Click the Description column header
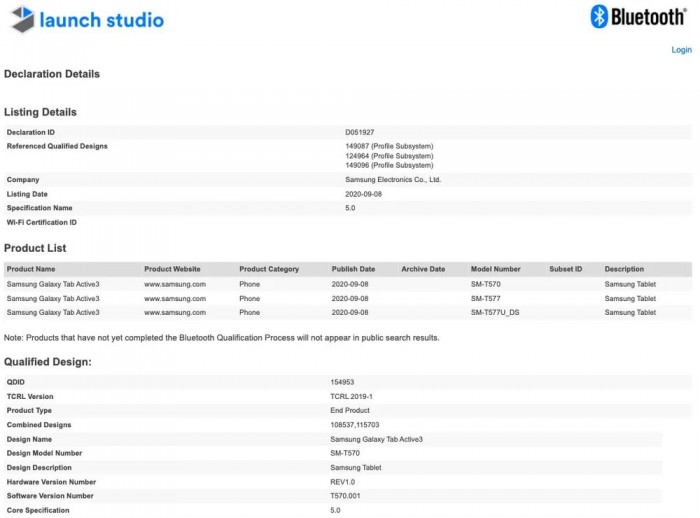Image resolution: width=700 pixels, height=518 pixels. [x=624, y=269]
